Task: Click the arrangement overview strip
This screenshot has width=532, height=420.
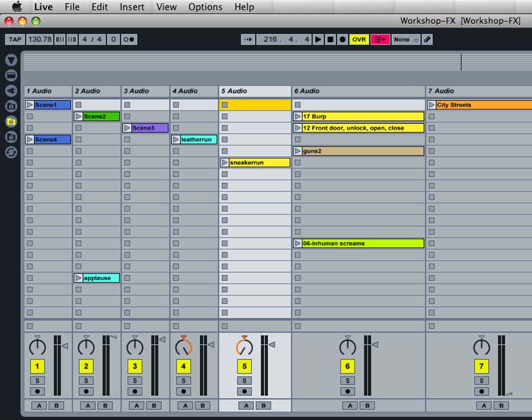Action: pyautogui.click(x=277, y=61)
